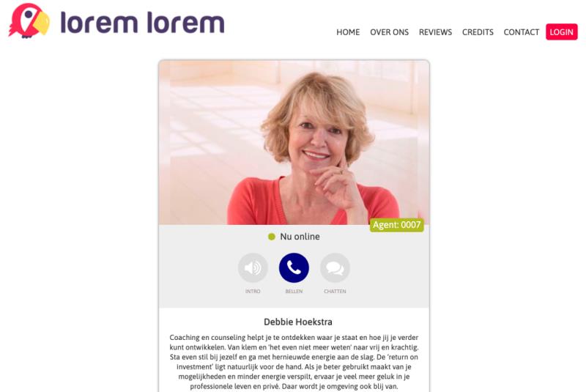Viewport: 586px width, 392px height.
Task: Click the CHATTEN label under the chat icon
Action: click(x=335, y=291)
